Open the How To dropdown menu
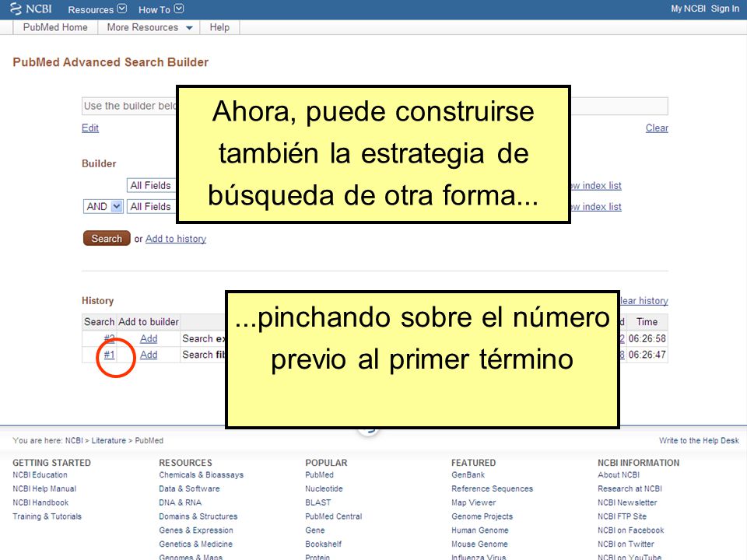The image size is (747, 560). point(160,9)
